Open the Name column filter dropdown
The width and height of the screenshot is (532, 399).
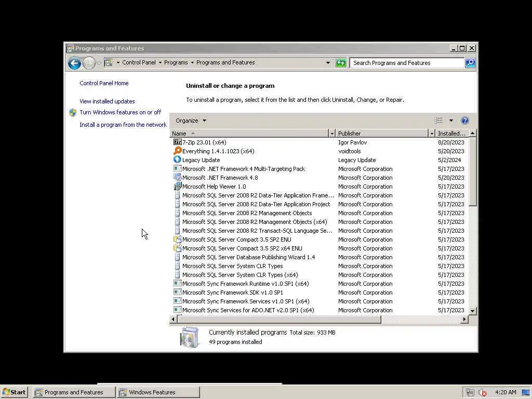[332, 134]
